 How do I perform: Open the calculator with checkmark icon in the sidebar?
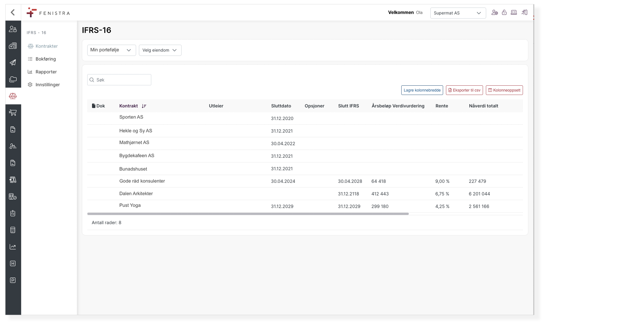[13, 196]
